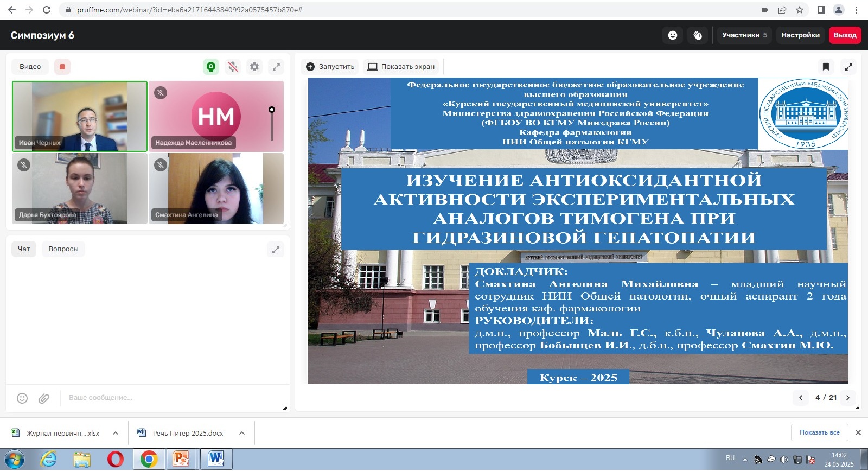Toggle the Видео panel button
The image size is (868, 471).
[30, 67]
